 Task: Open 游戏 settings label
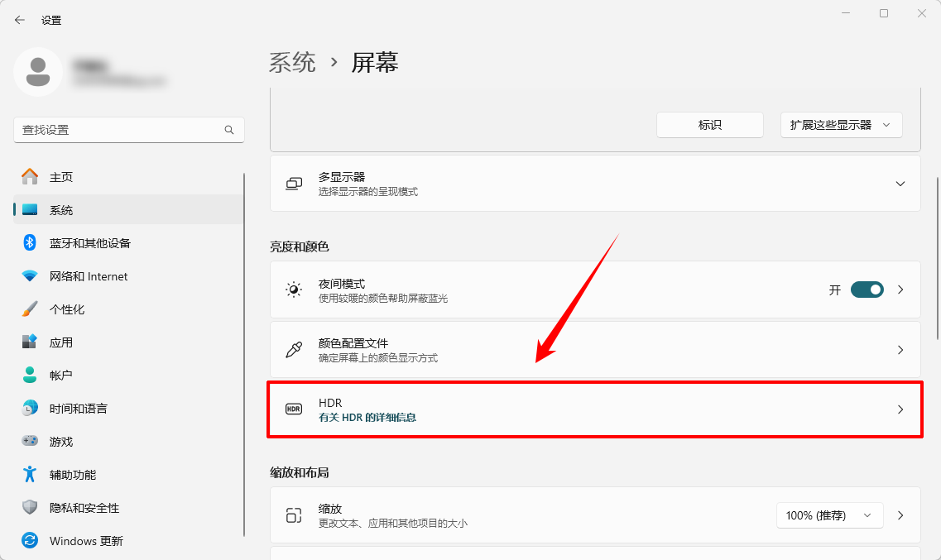pyautogui.click(x=61, y=441)
